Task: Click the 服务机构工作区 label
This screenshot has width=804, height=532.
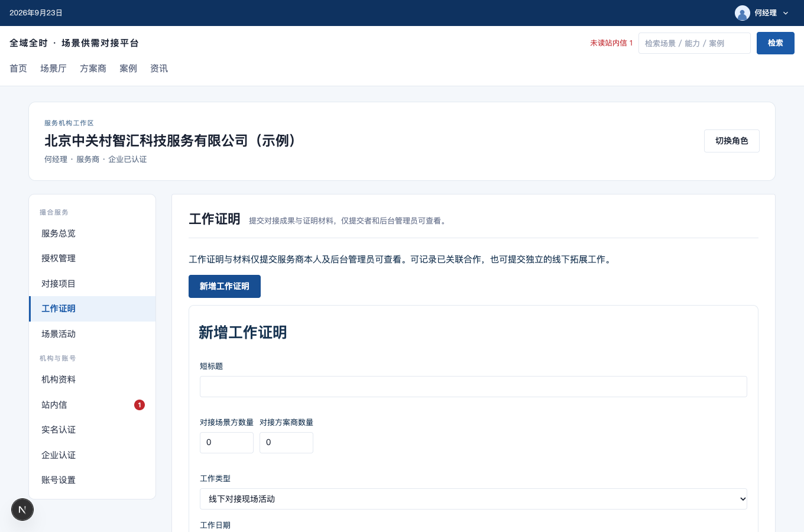Action: coord(69,123)
